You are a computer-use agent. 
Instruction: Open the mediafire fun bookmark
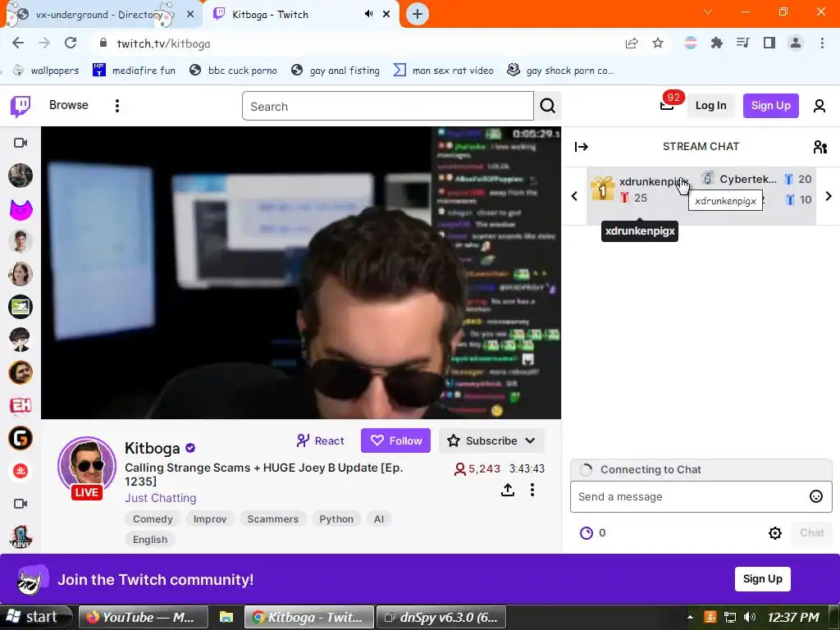134,71
